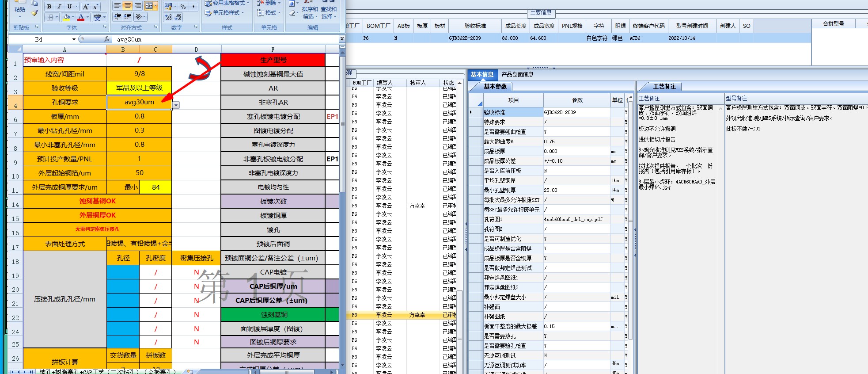This screenshot has height=374, width=868.
Task: Click the decrease decimal places icon
Action: (x=178, y=17)
